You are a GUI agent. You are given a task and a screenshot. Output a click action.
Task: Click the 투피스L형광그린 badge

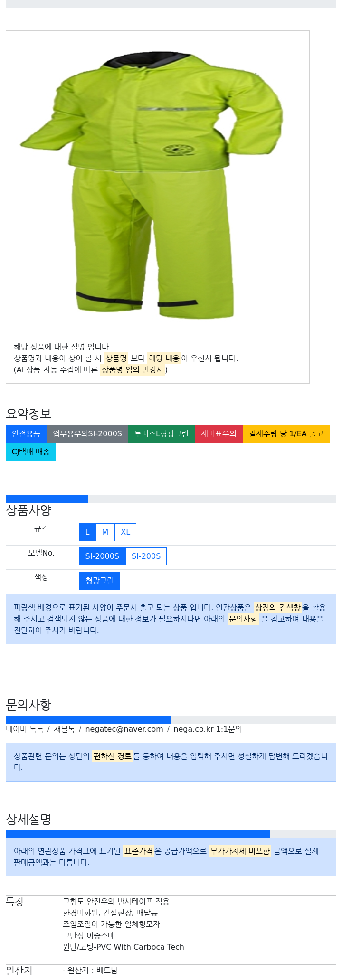coord(161,434)
